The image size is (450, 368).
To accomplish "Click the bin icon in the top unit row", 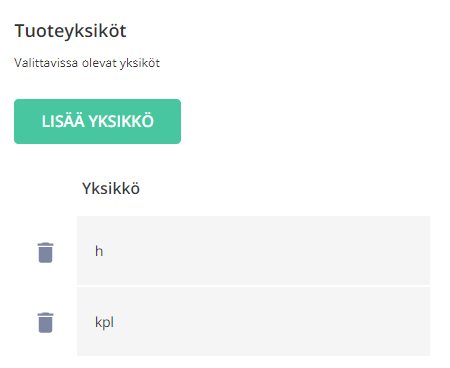I will click(45, 252).
